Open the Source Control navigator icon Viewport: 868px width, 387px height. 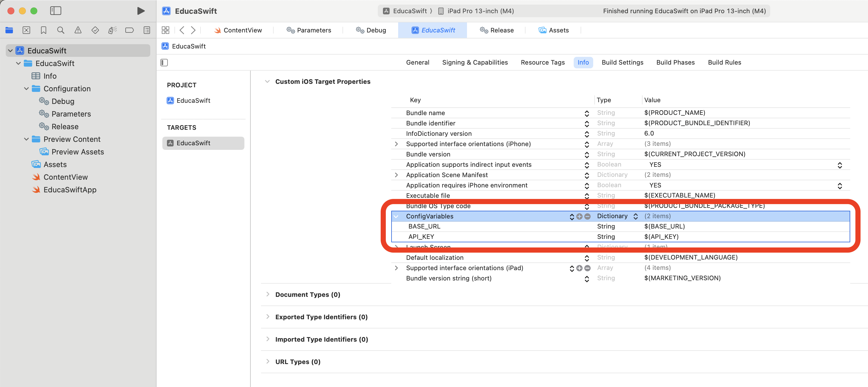[26, 30]
